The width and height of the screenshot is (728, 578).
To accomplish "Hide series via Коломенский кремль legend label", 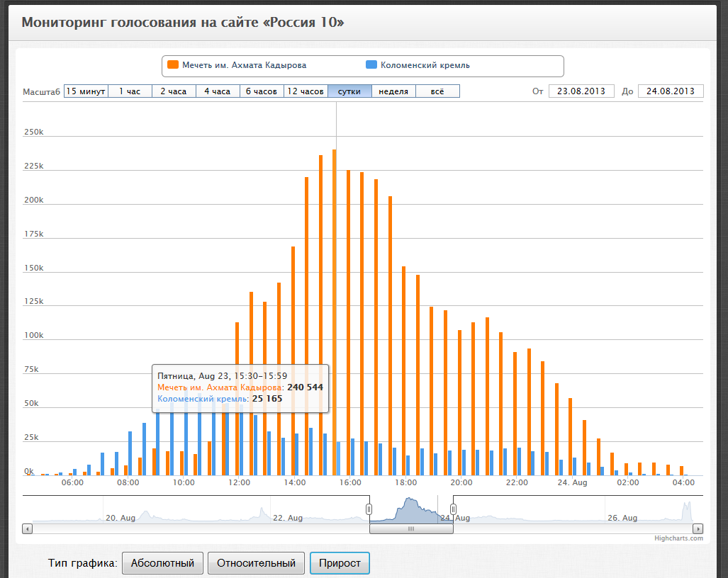I will pos(425,65).
